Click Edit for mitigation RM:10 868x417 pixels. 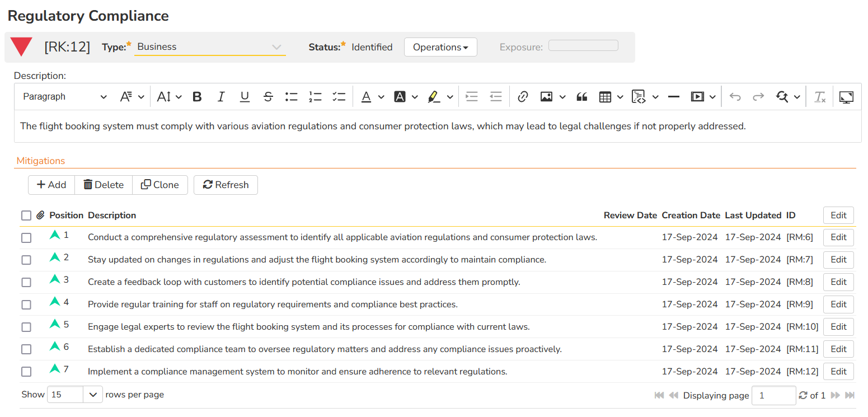[x=838, y=327]
